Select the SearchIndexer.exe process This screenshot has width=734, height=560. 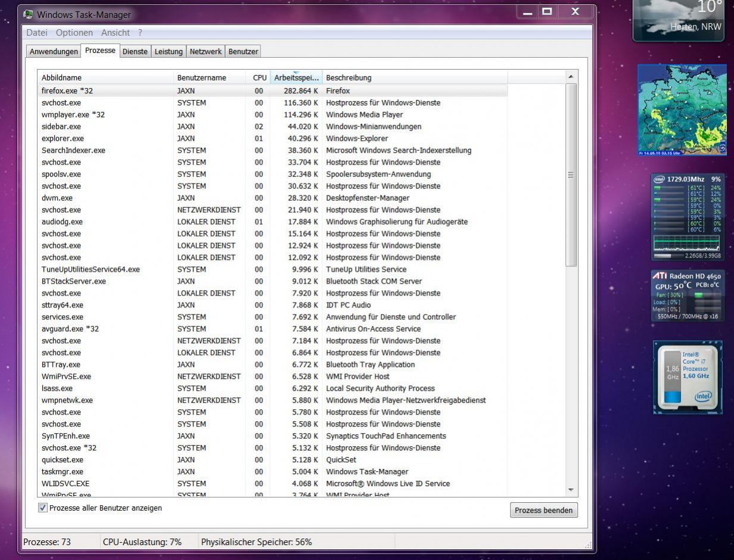pos(272,150)
